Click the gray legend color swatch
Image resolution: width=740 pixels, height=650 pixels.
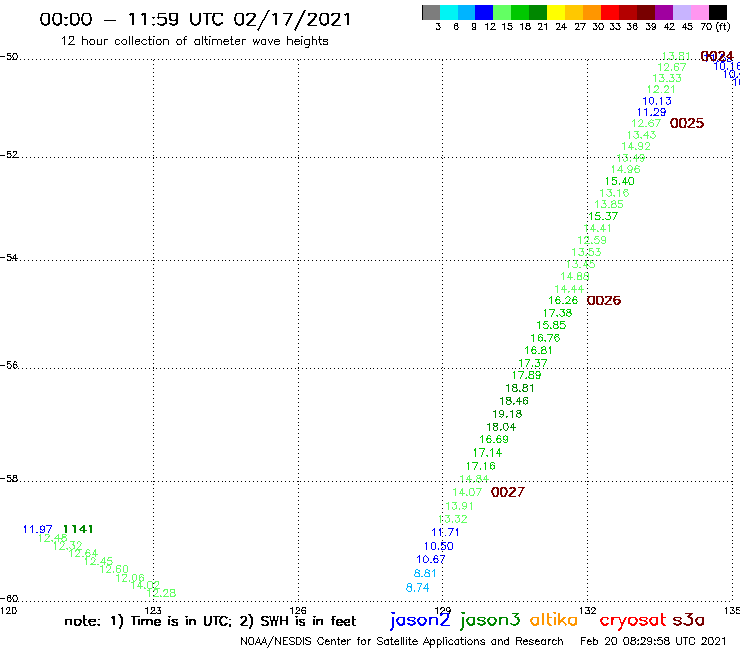point(431,13)
